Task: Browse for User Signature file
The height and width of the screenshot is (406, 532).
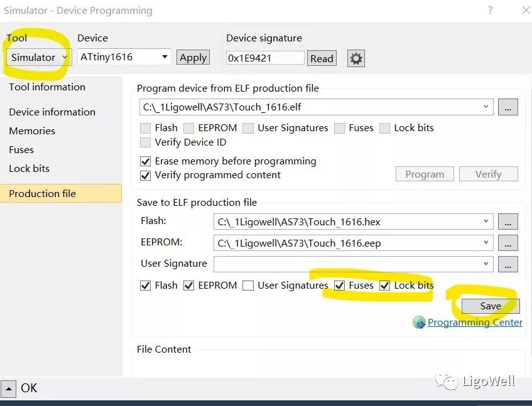Action: 508,264
